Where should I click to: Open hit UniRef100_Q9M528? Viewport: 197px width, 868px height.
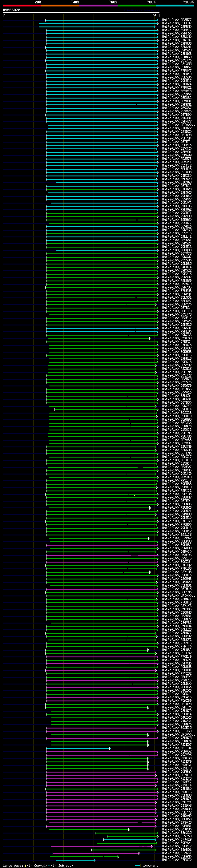[x=176, y=50]
